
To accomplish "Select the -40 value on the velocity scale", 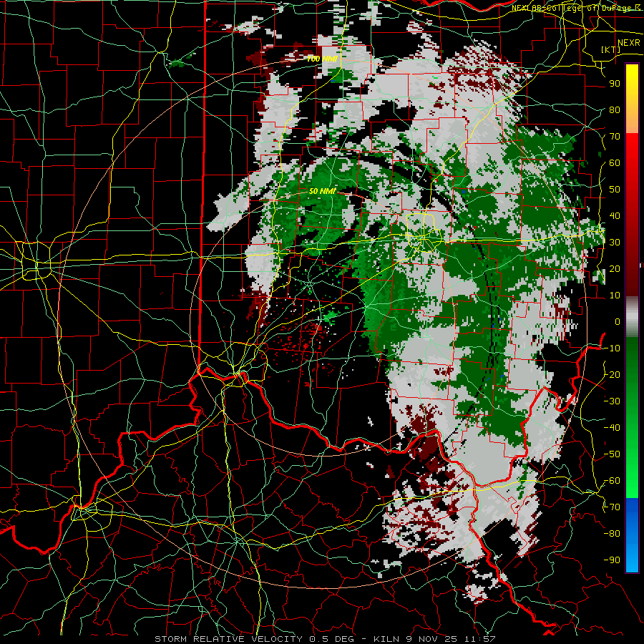I will click(x=612, y=428).
